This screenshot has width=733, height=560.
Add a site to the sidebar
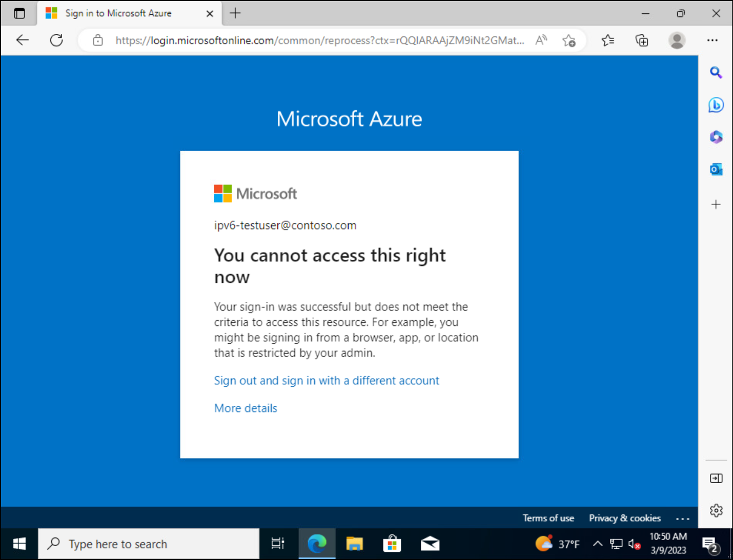point(716,204)
